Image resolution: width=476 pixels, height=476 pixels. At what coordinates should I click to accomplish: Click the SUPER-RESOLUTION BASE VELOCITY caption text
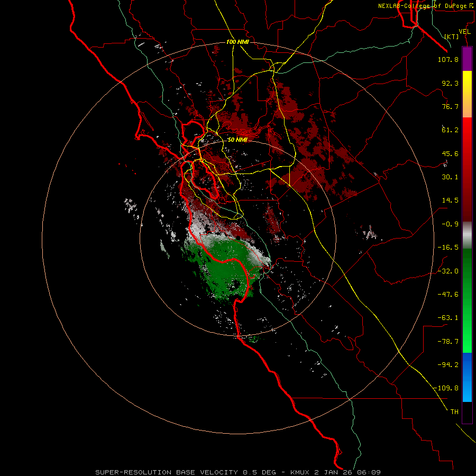167,472
